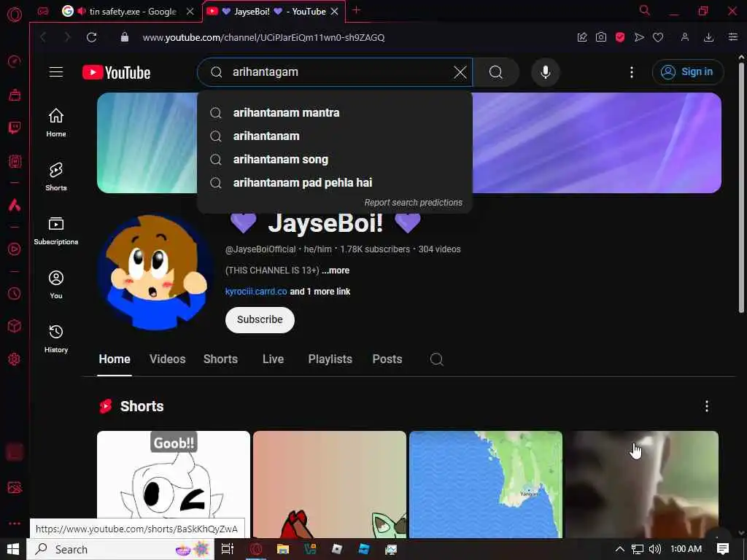
Task: Select the channel Home tab
Action: point(115,359)
